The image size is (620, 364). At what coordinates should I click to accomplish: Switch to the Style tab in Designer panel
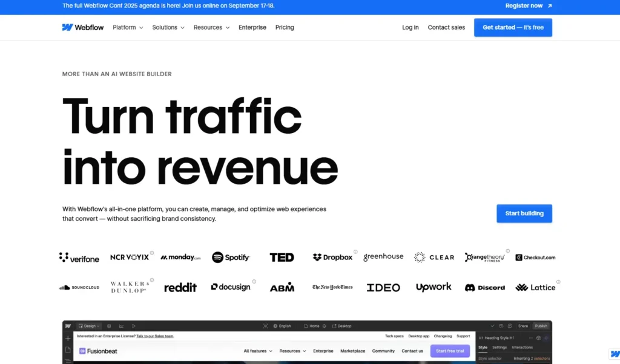483,348
